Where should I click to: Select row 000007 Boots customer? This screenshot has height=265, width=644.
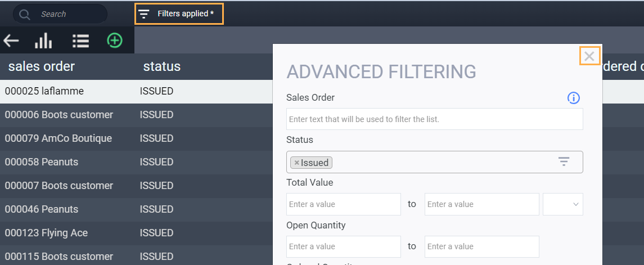tap(136, 186)
